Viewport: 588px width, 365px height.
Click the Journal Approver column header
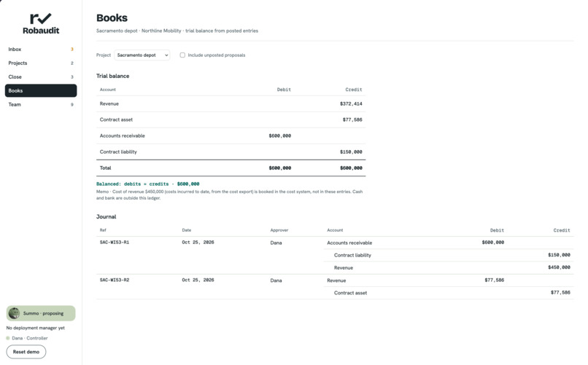pos(279,230)
